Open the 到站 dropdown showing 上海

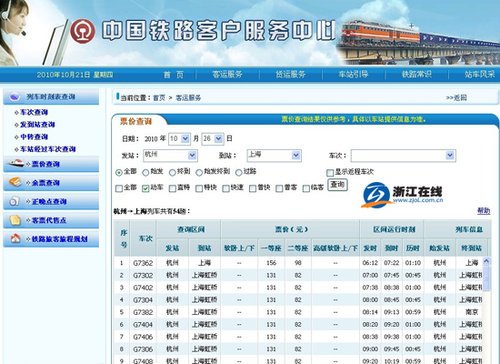(x=274, y=155)
